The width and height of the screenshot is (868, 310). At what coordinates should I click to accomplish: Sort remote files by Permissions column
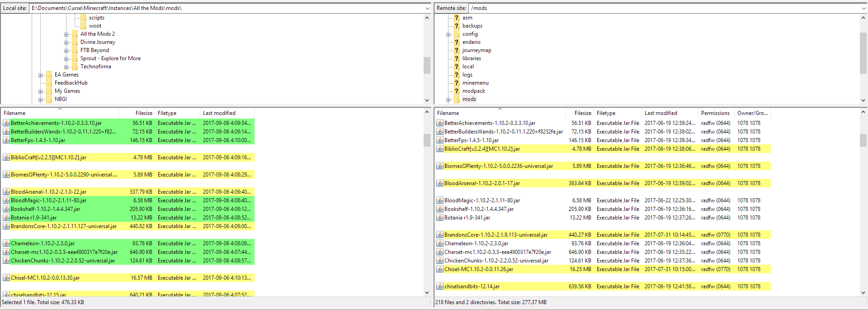pyautogui.click(x=715, y=113)
